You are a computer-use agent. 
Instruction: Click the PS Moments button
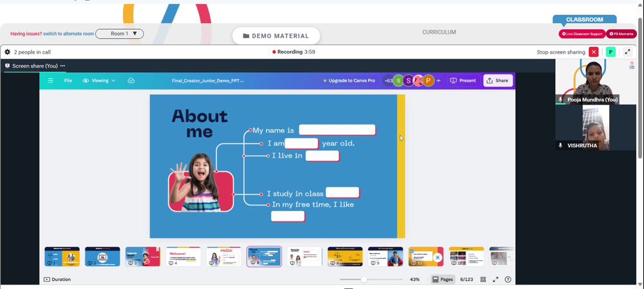pyautogui.click(x=621, y=34)
